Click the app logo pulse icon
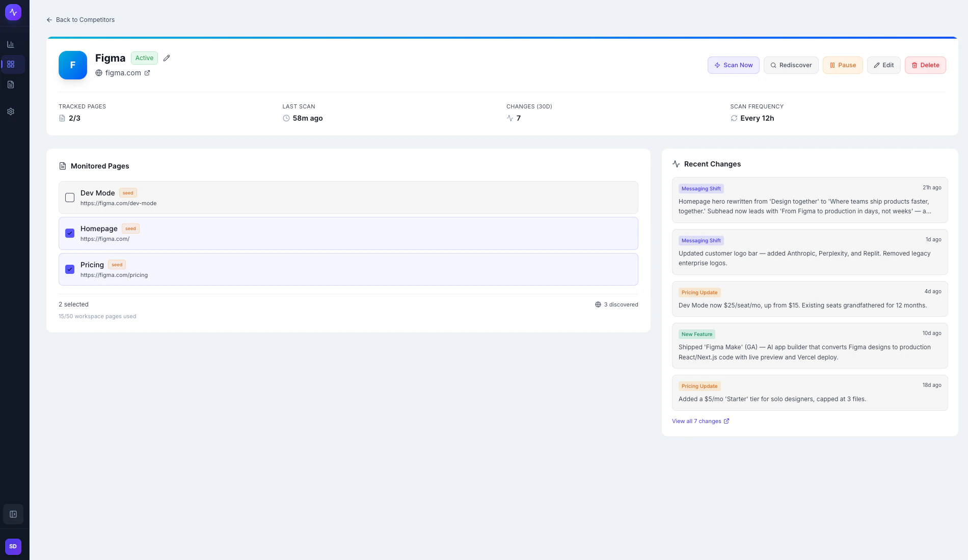Screen dimensions: 968x560 point(13,12)
